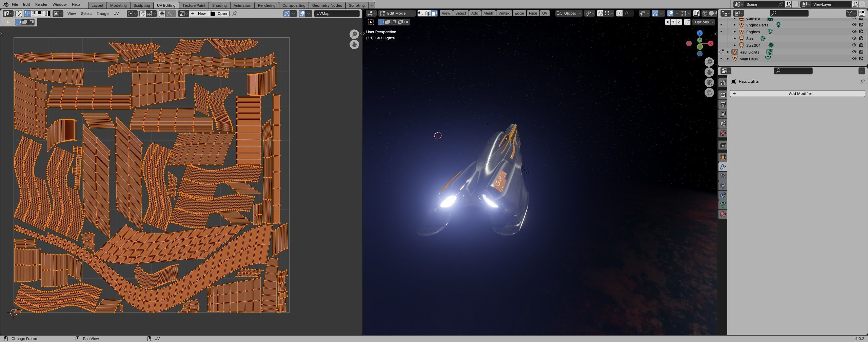Screen dimensions: 868x342
Task: Expand Main Haull in Outliner
Action: [728, 59]
